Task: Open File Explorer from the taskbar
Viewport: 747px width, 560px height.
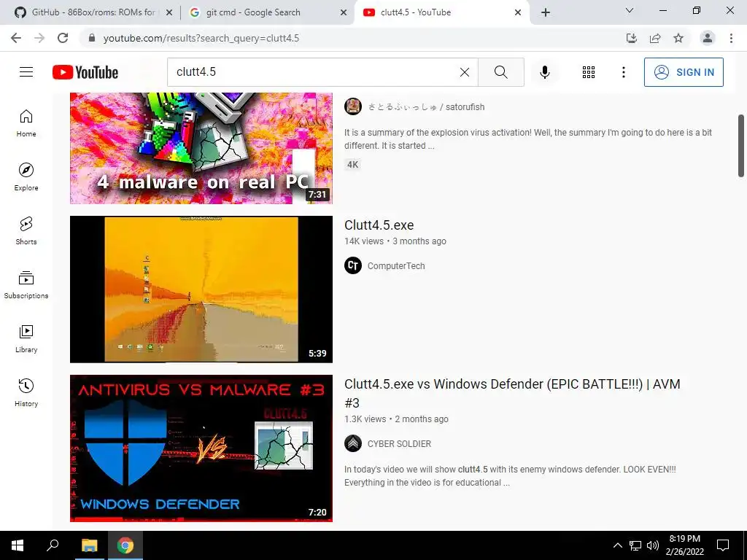Action: pyautogui.click(x=89, y=545)
